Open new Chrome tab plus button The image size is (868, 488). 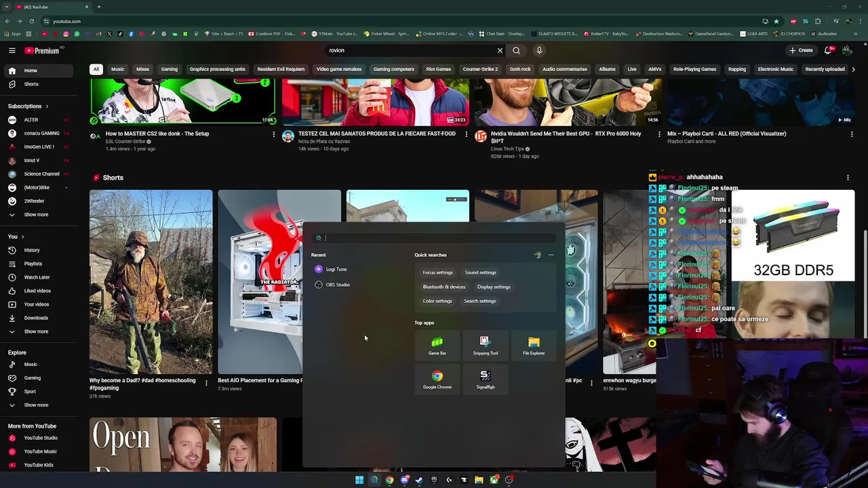99,7
